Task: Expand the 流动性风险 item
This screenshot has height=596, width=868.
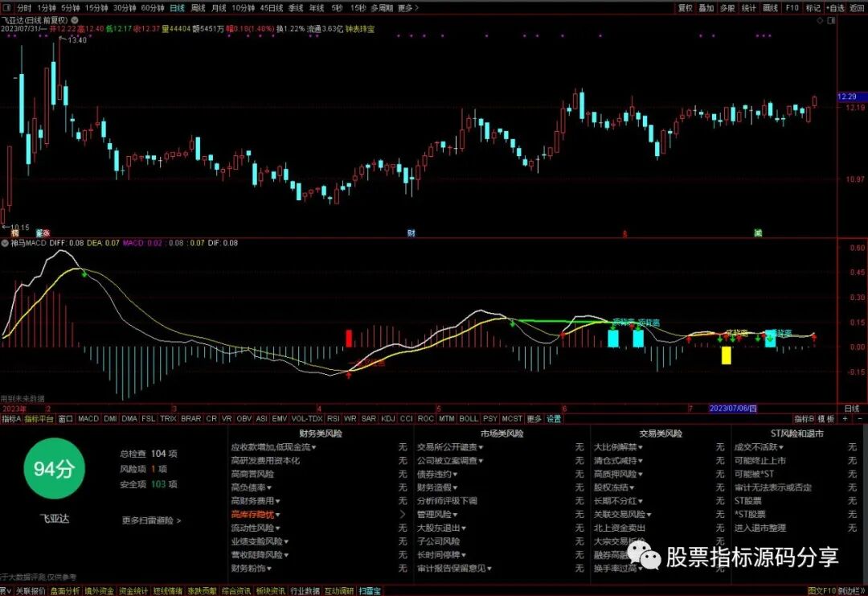Action: pos(256,528)
